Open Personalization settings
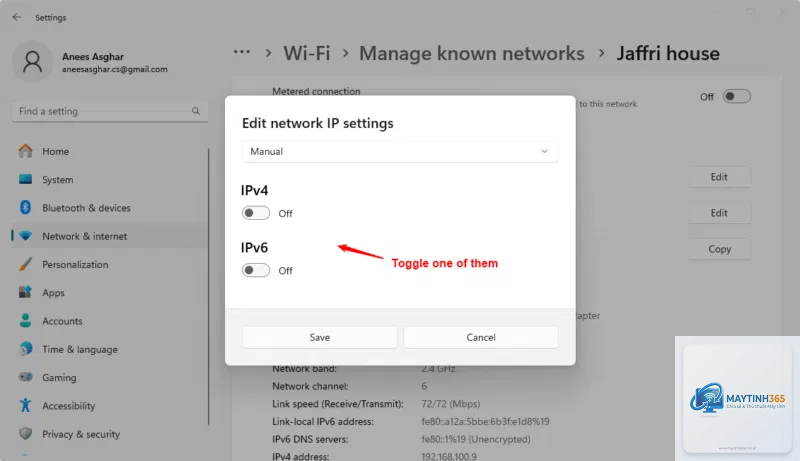This screenshot has width=800, height=461. tap(110, 265)
